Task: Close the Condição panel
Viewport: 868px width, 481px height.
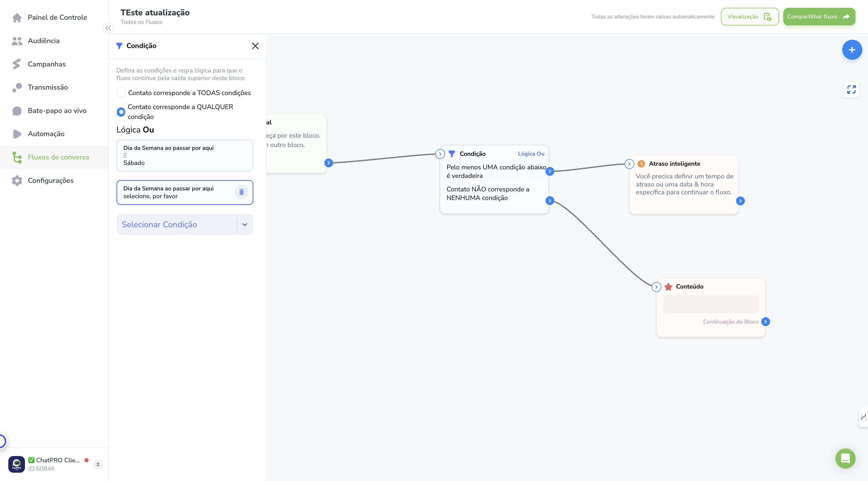Action: point(255,46)
